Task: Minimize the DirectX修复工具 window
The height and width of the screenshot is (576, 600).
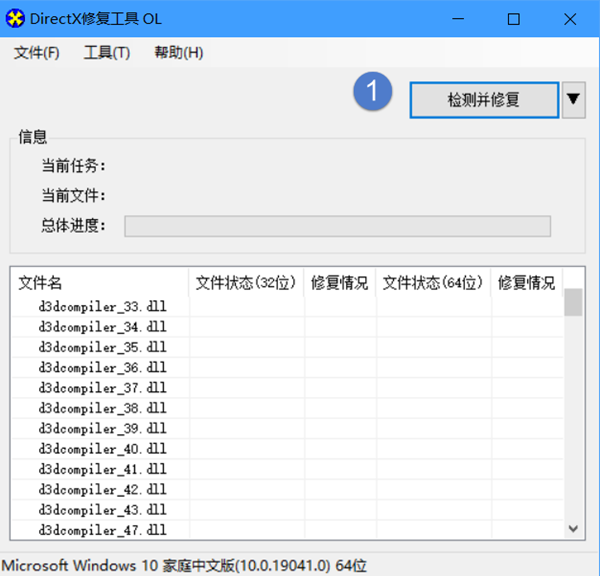Action: pyautogui.click(x=458, y=19)
